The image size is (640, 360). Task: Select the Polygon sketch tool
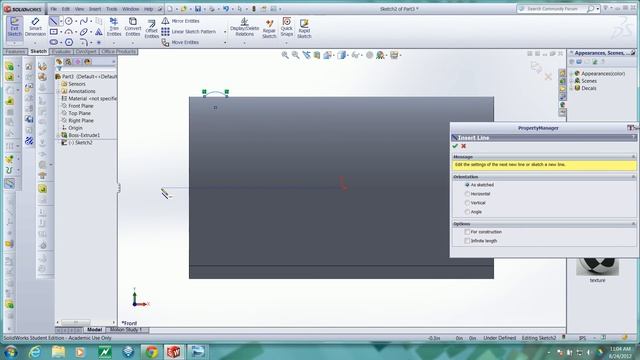(x=69, y=42)
